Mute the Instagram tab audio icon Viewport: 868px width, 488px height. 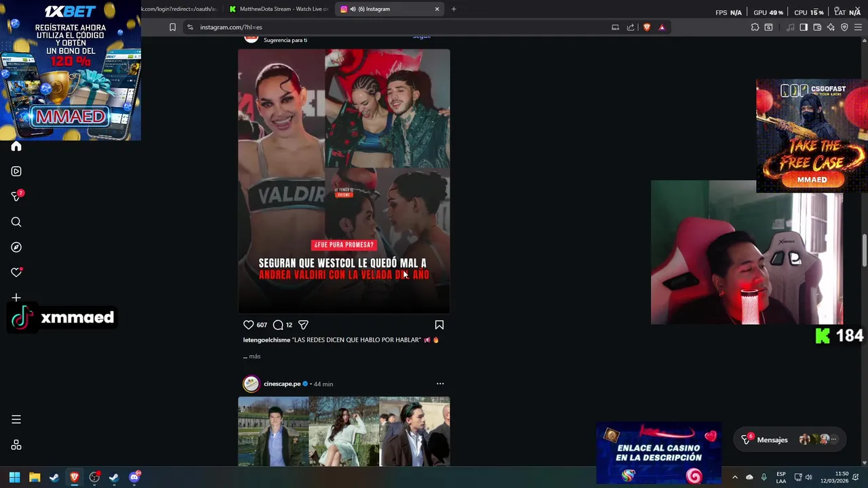(x=353, y=9)
